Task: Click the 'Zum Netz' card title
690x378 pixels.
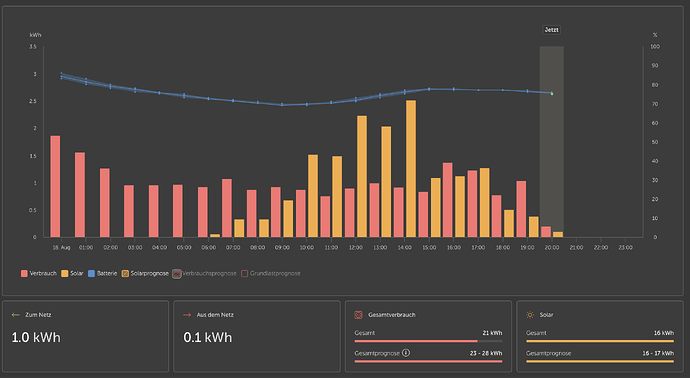Action: [x=38, y=315]
